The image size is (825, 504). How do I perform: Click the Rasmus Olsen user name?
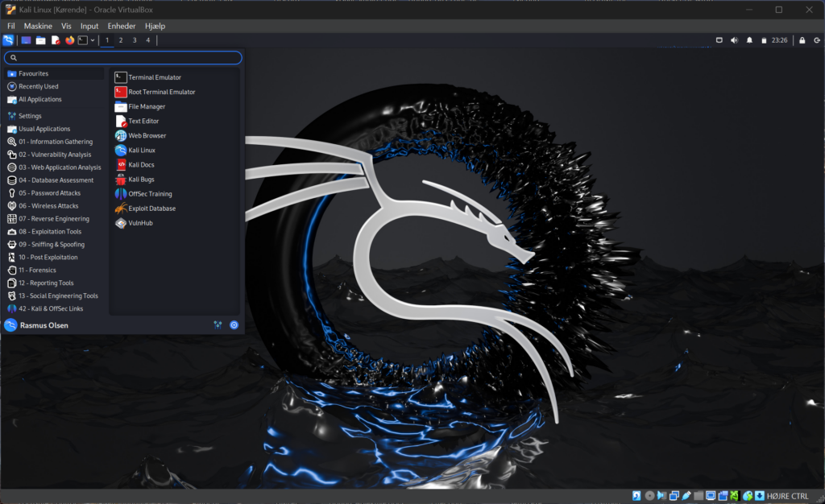click(44, 325)
